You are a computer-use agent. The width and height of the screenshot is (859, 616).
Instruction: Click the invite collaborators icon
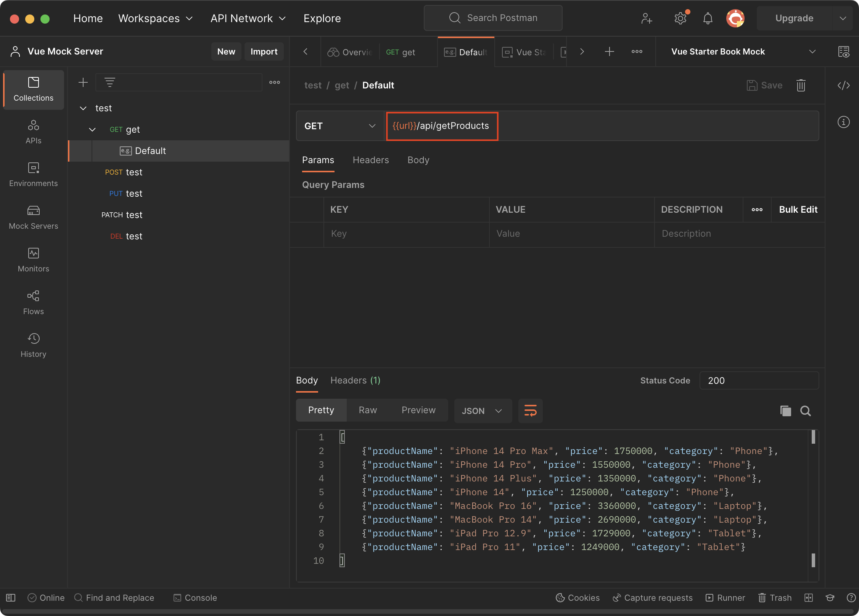[647, 18]
